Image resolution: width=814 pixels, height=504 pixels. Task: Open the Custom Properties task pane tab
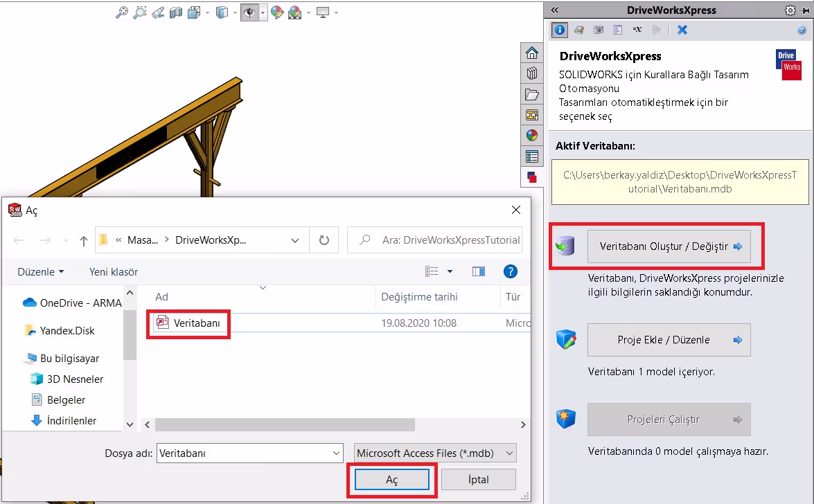531,156
